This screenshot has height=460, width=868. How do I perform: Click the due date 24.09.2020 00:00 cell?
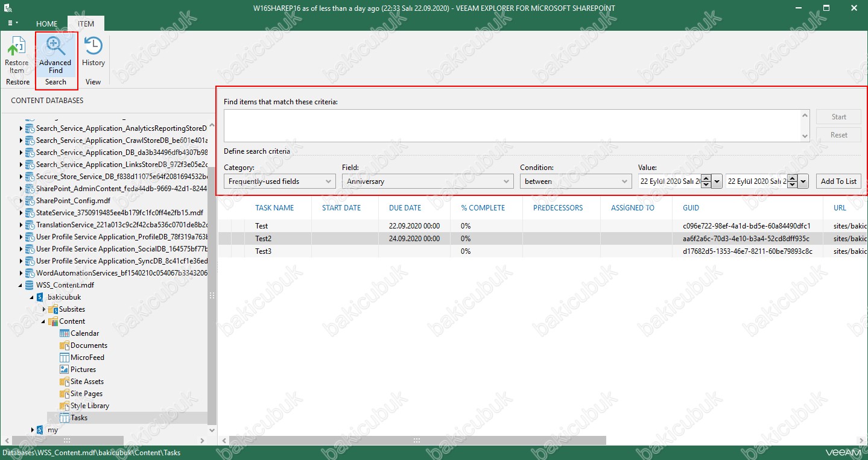click(x=414, y=239)
